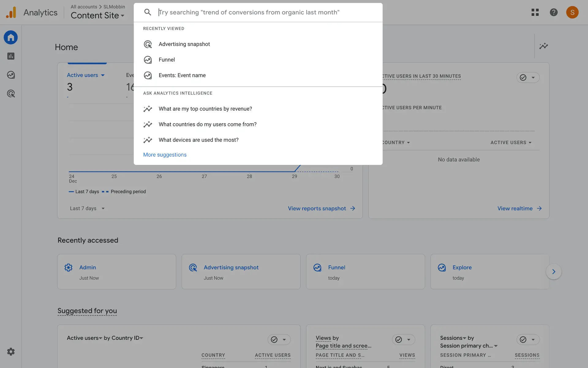Screen dimensions: 588x368
Task: Expand the Content Site property dropdown
Action: 97,15
